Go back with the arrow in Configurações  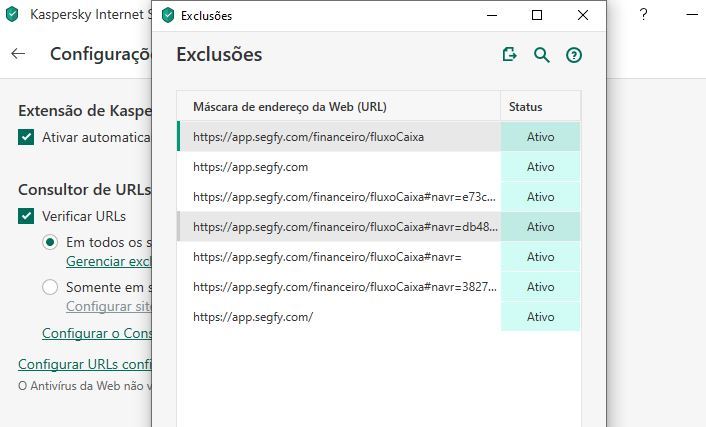[18, 54]
